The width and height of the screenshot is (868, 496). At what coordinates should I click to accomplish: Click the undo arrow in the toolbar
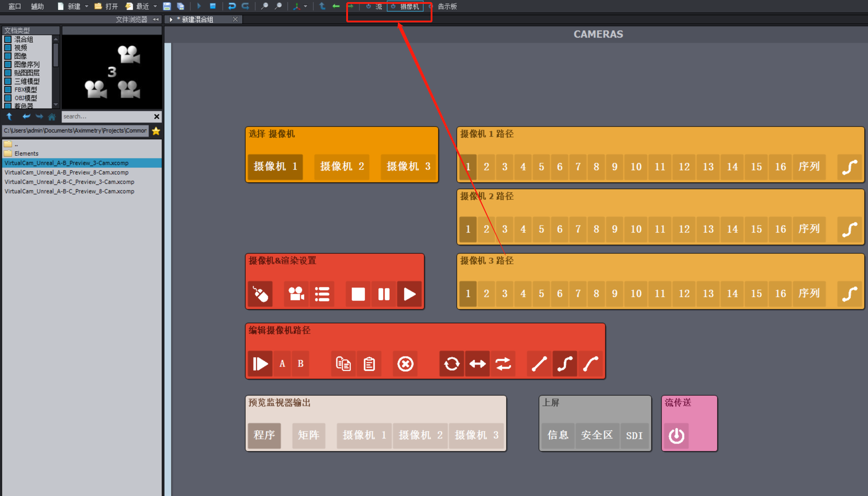click(232, 6)
